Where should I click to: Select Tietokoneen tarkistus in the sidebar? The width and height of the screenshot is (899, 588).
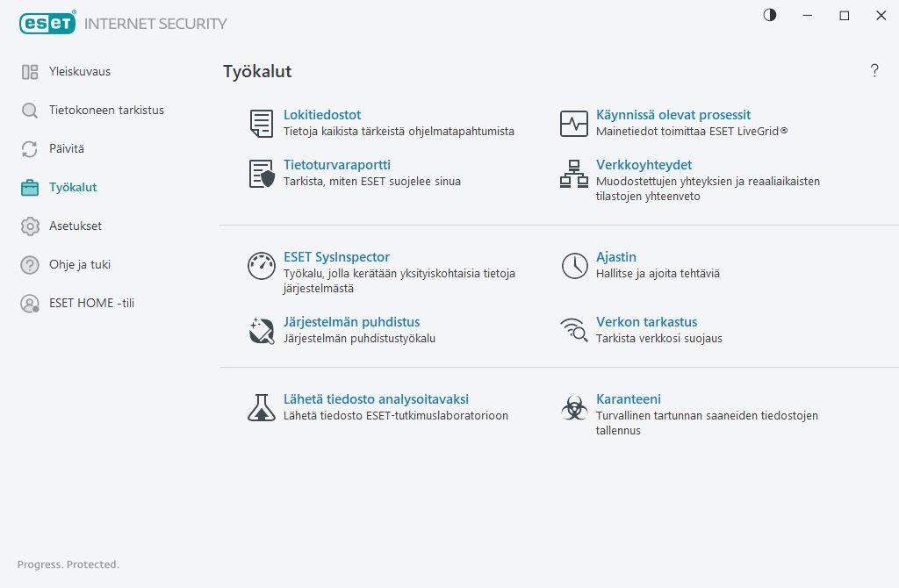(106, 111)
